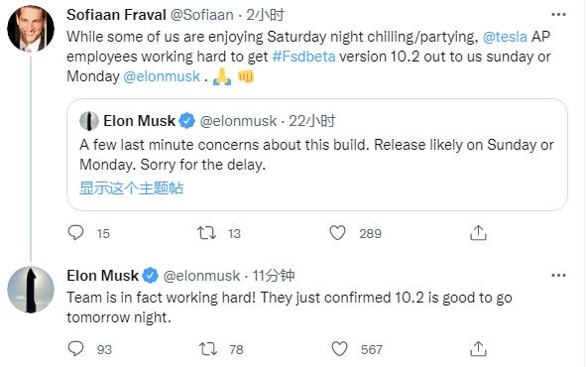Viewport: 588px width, 367px height.
Task: Open Sofiaan Fraval's display name
Action: pos(116,15)
